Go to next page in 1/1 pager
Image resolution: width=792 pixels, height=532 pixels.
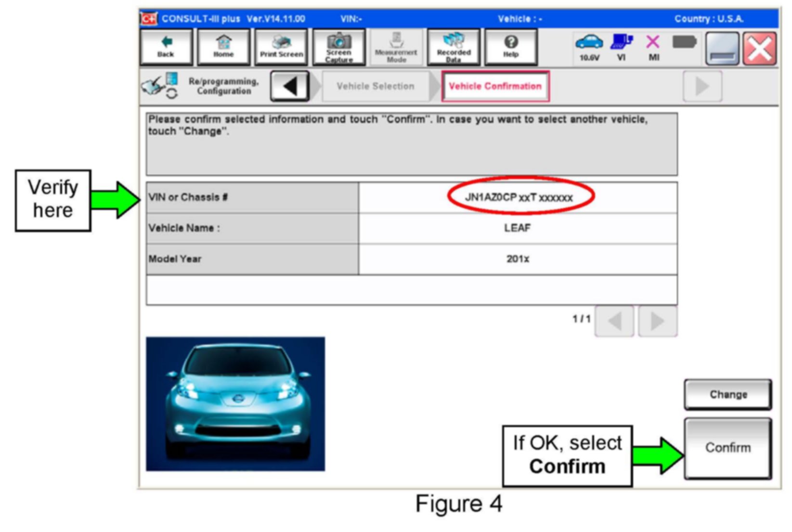coord(657,321)
